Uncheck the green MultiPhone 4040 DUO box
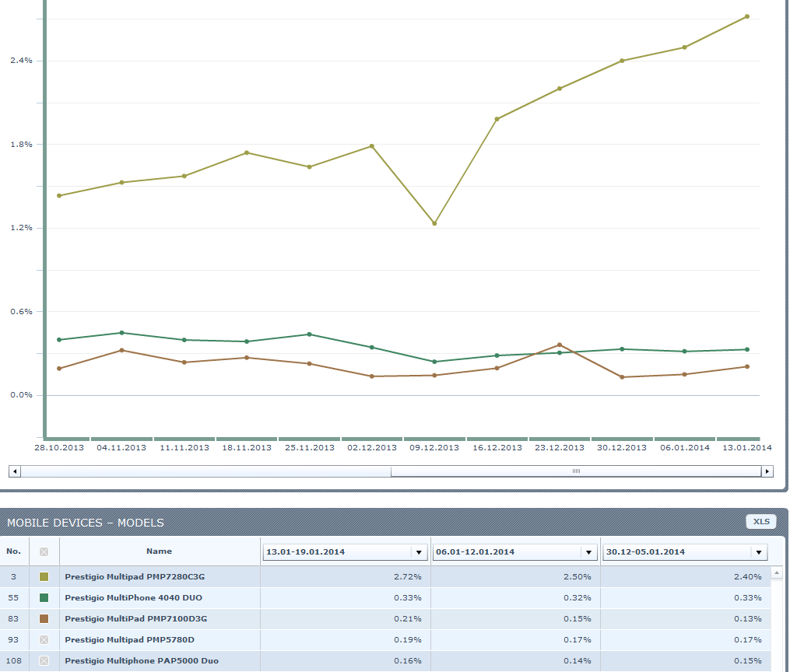This screenshot has height=672, width=790. [x=44, y=598]
